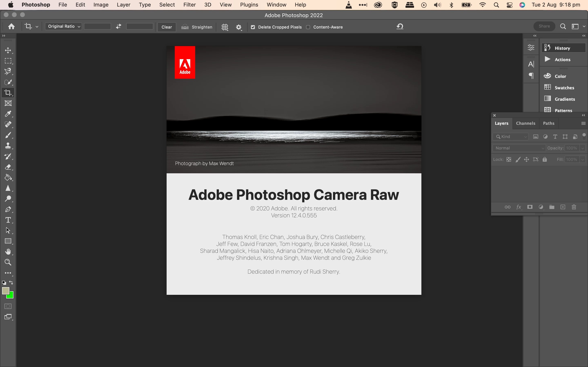588x367 pixels.
Task: Open the History panel
Action: pyautogui.click(x=562, y=48)
